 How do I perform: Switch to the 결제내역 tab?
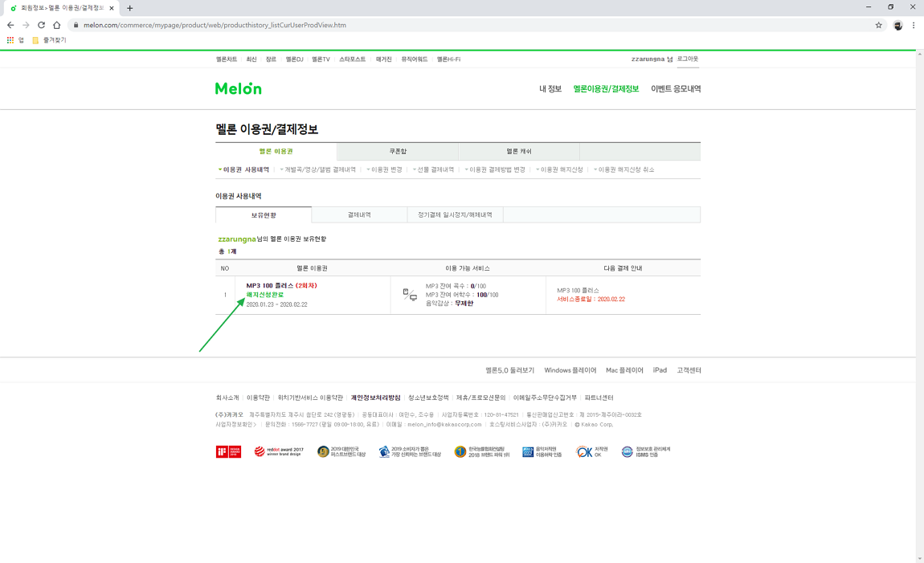point(359,215)
